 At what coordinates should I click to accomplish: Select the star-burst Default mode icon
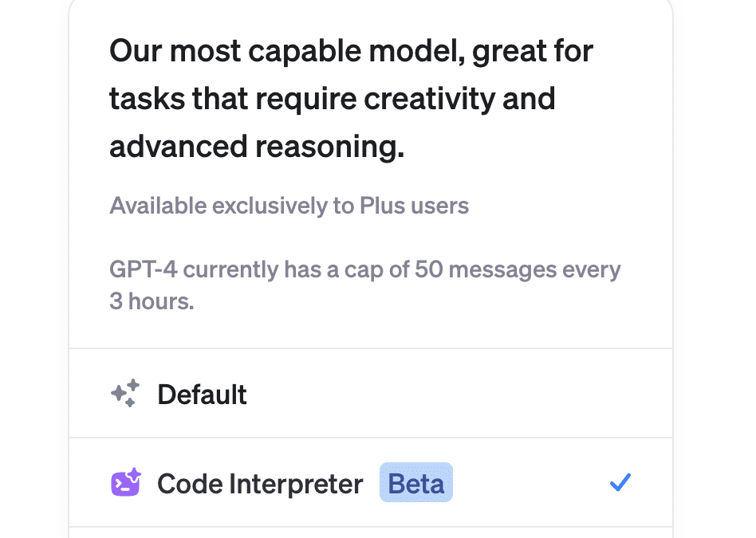tap(124, 394)
